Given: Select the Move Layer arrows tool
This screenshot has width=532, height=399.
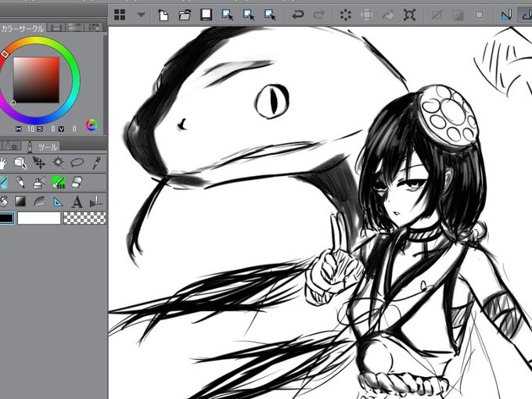Looking at the screenshot, I should click(x=39, y=163).
